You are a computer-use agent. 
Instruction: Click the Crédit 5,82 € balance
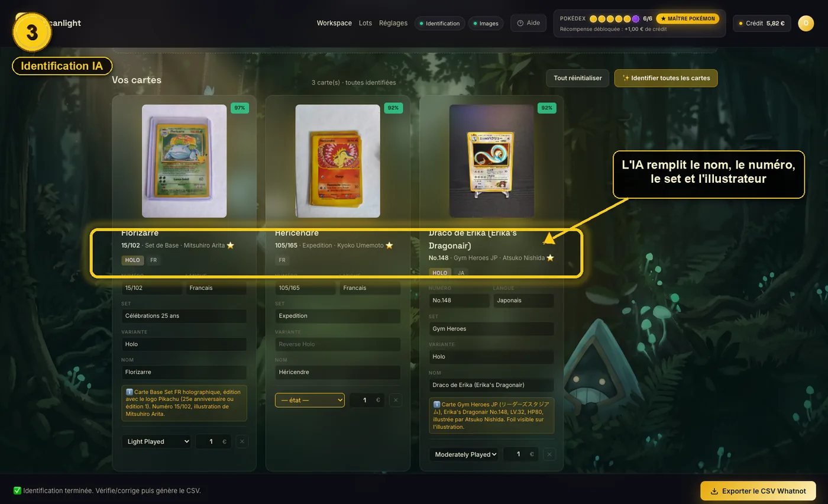point(762,23)
